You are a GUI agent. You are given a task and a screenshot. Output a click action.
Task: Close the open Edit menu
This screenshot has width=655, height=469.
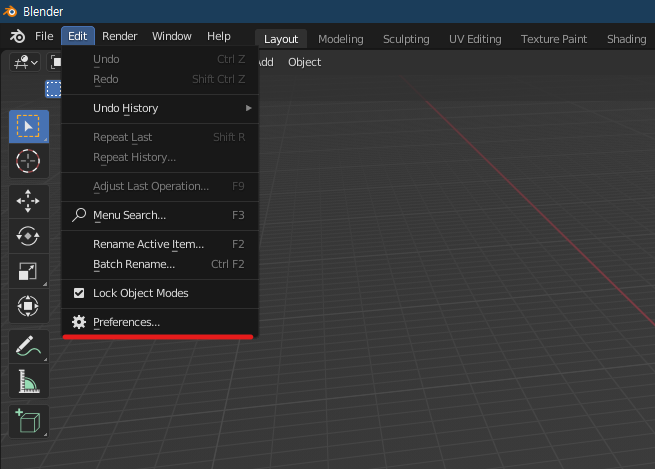(x=78, y=36)
